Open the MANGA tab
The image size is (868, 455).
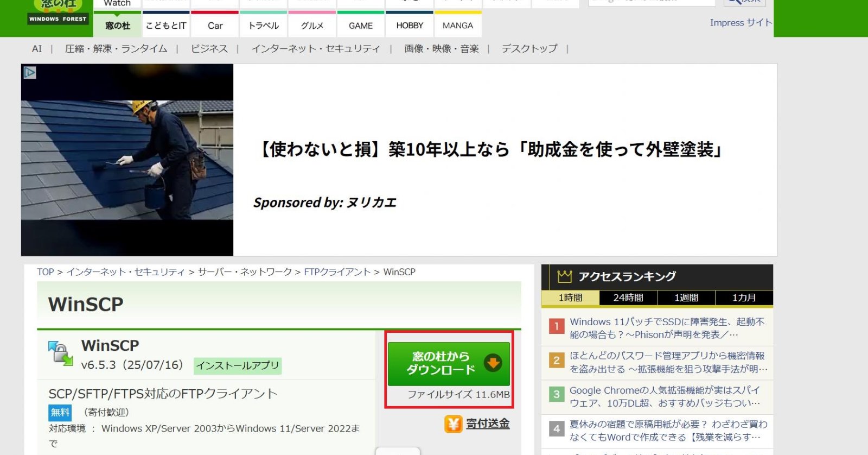pyautogui.click(x=458, y=26)
